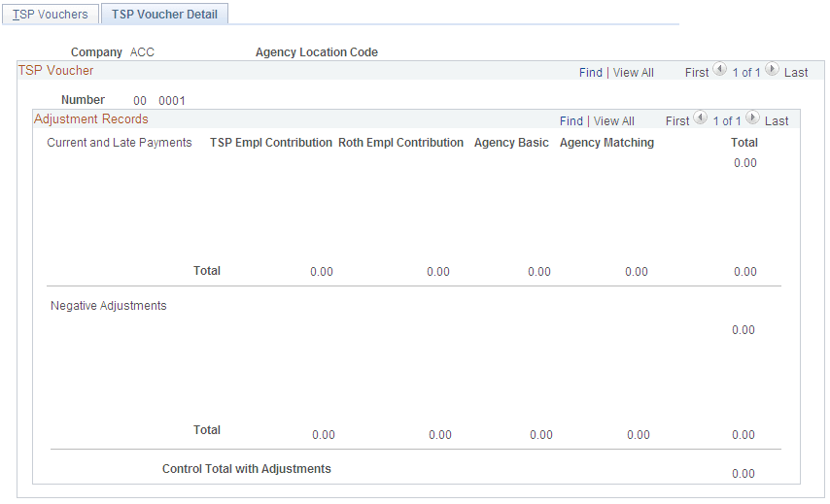The height and width of the screenshot is (504, 830).
Task: Click View All in Adjustment Records header
Action: 613,121
